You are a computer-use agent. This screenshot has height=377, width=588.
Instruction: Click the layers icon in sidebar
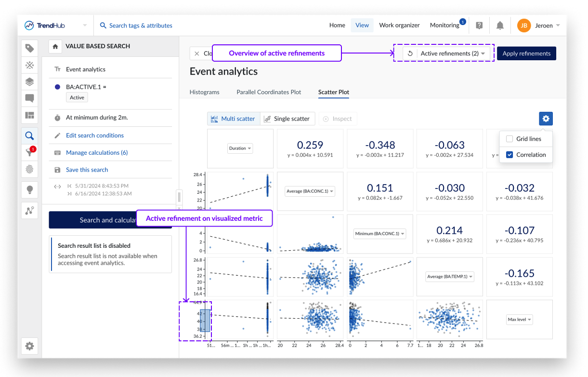pyautogui.click(x=29, y=81)
